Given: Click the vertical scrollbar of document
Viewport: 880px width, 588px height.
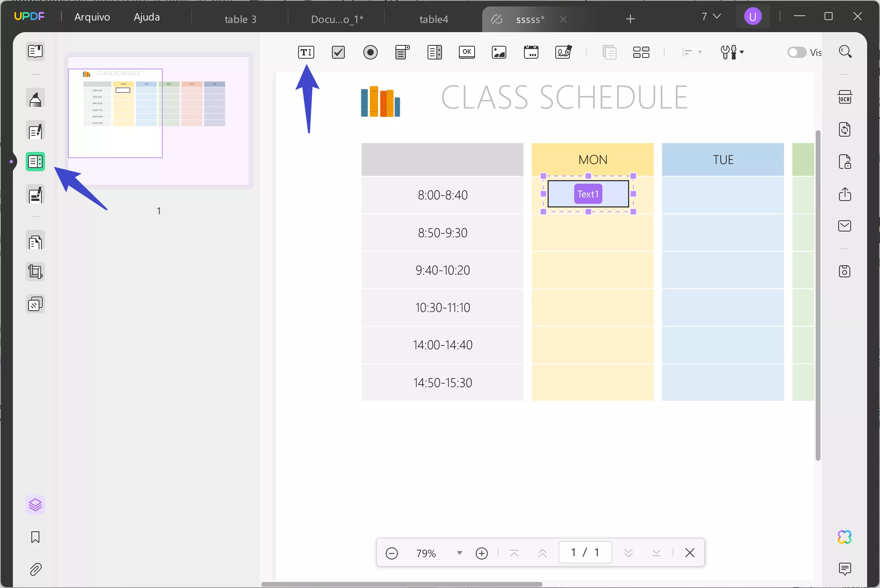Looking at the screenshot, I should (x=818, y=295).
